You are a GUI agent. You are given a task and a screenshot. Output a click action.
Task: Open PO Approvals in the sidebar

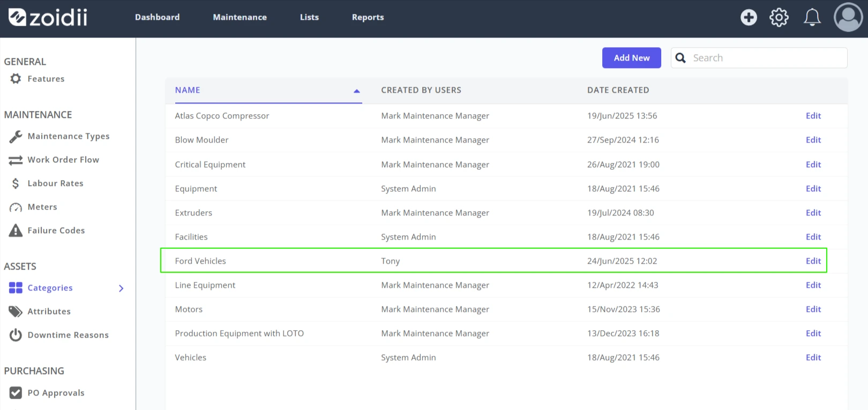pyautogui.click(x=56, y=393)
